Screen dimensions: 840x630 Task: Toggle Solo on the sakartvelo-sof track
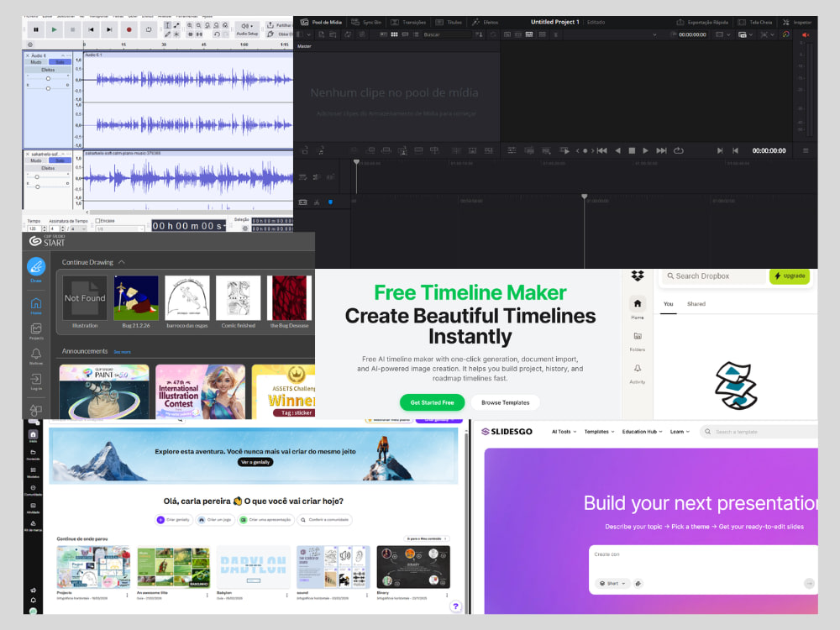pos(60,160)
